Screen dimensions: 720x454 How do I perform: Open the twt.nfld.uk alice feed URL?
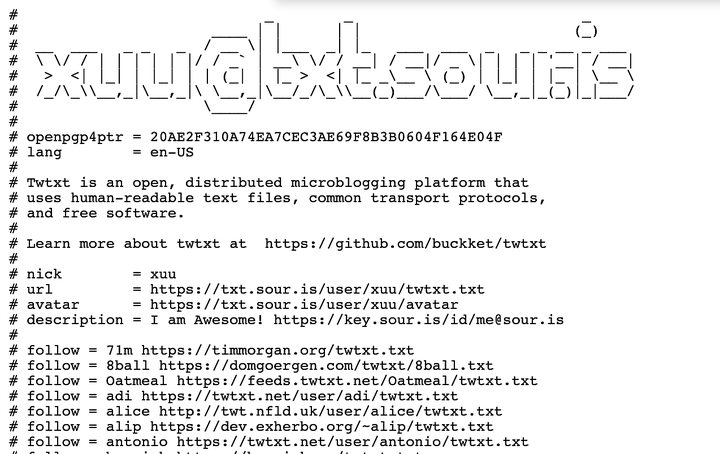pyautogui.click(x=331, y=411)
